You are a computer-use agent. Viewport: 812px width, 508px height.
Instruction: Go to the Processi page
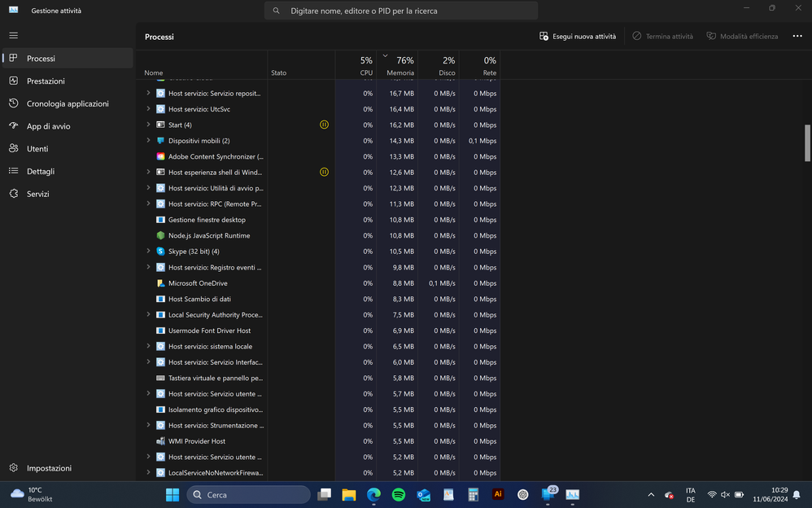[x=68, y=58]
